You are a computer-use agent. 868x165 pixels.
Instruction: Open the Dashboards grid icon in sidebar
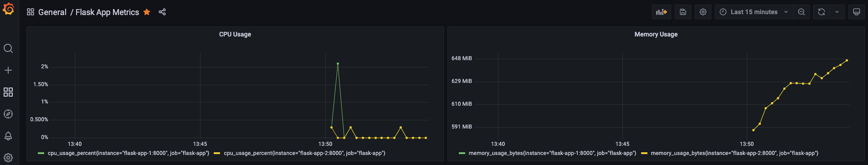(x=8, y=92)
